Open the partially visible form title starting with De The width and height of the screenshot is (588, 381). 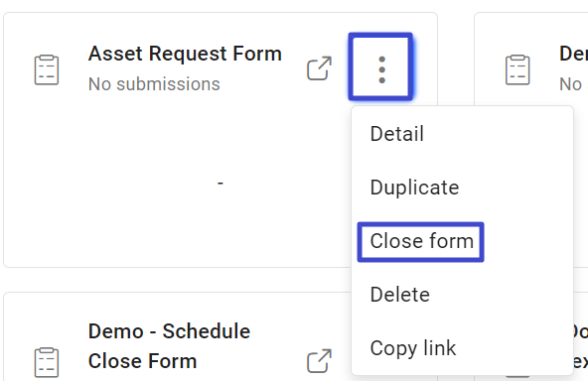pos(573,54)
